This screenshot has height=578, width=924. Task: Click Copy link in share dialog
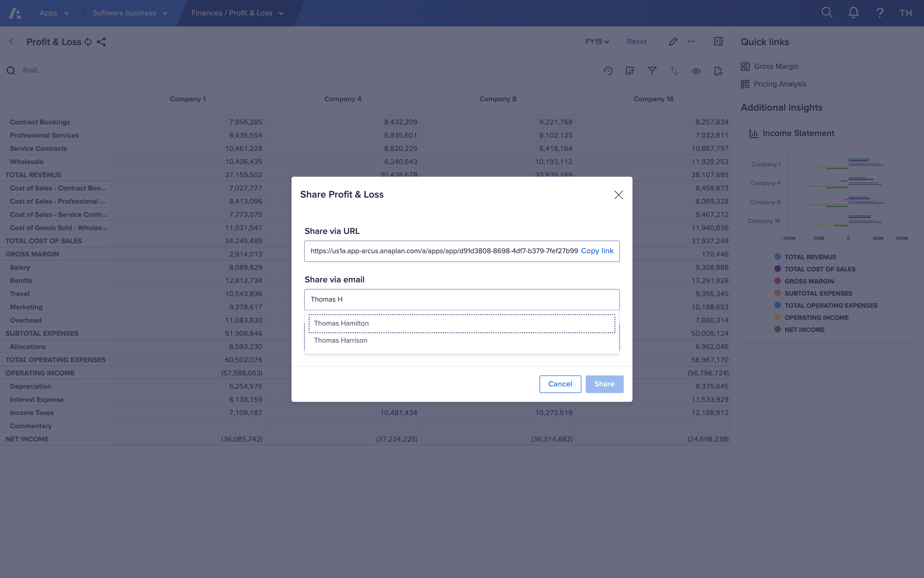pos(597,251)
